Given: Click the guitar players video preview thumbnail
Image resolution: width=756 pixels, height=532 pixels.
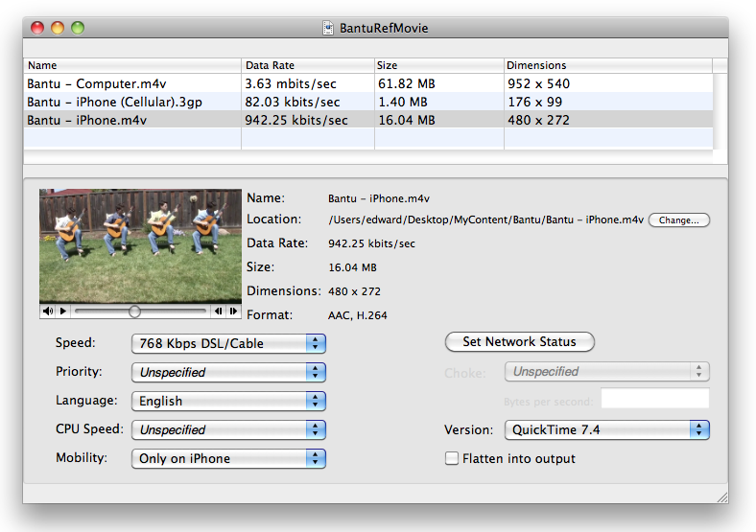Looking at the screenshot, I should coord(139,245).
